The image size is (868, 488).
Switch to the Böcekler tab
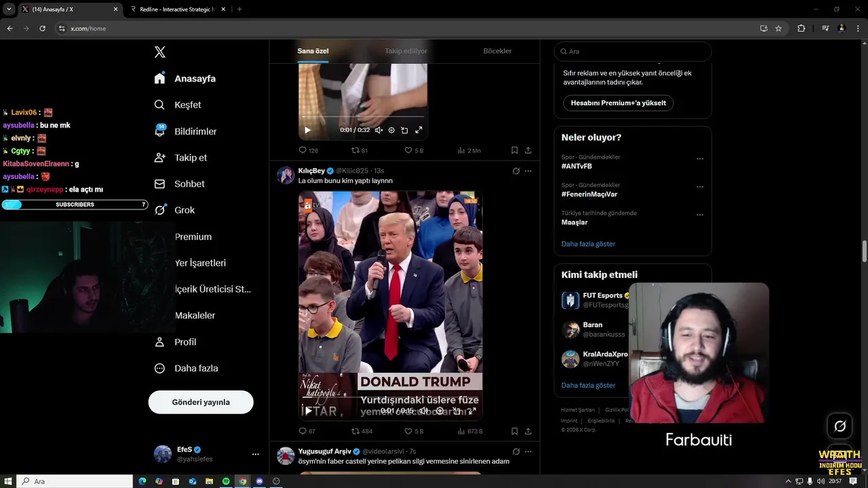coord(497,52)
